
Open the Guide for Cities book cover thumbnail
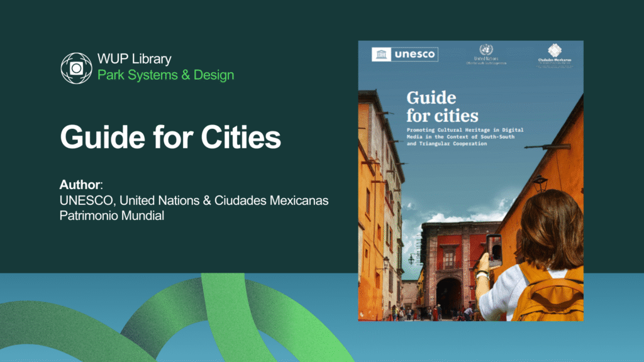coord(470,180)
